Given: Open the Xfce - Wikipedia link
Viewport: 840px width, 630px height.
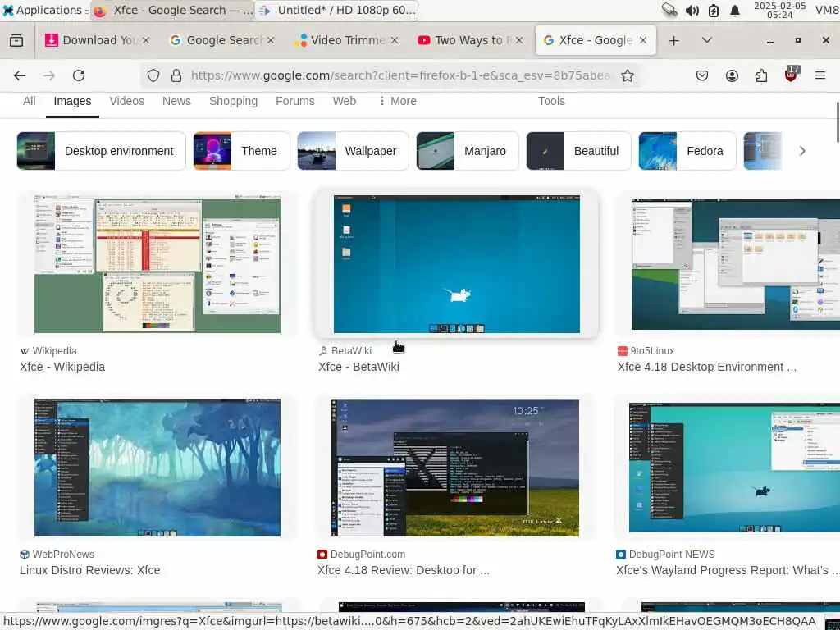Looking at the screenshot, I should [x=62, y=367].
